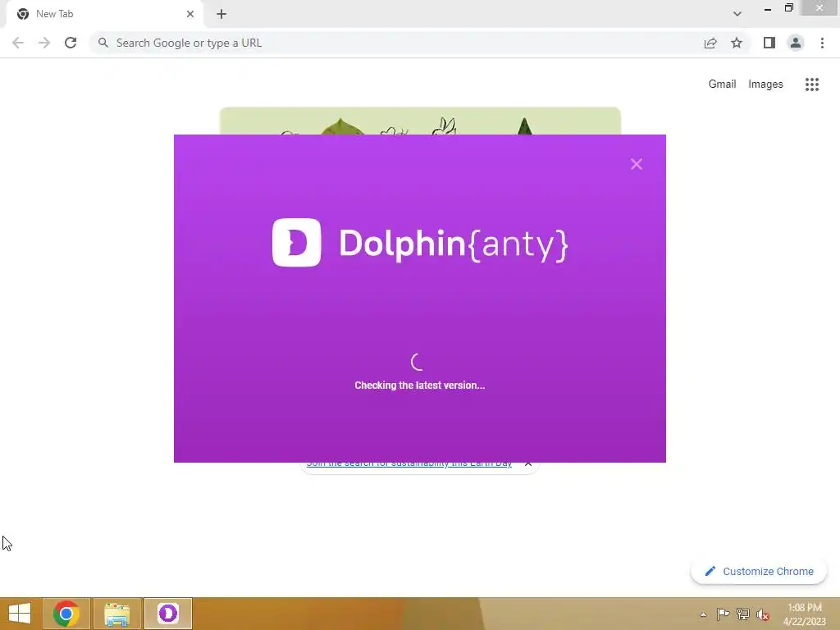The width and height of the screenshot is (840, 630).
Task: Switch to Chrome in the taskbar
Action: [66, 614]
